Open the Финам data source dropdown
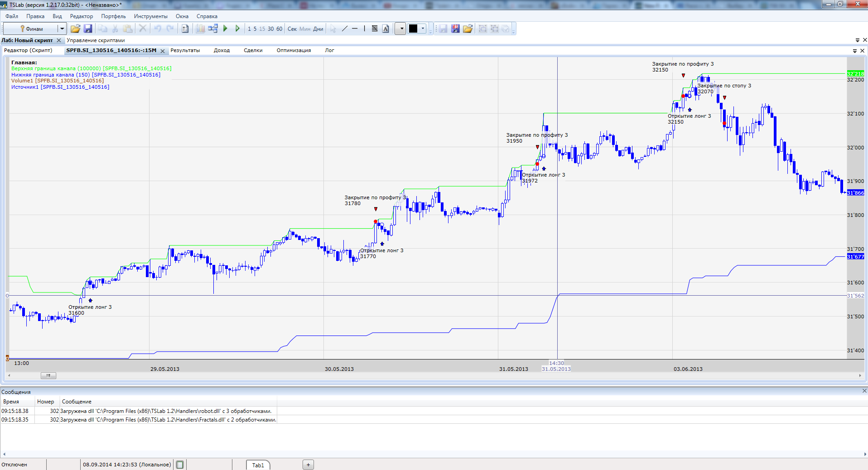 point(62,29)
